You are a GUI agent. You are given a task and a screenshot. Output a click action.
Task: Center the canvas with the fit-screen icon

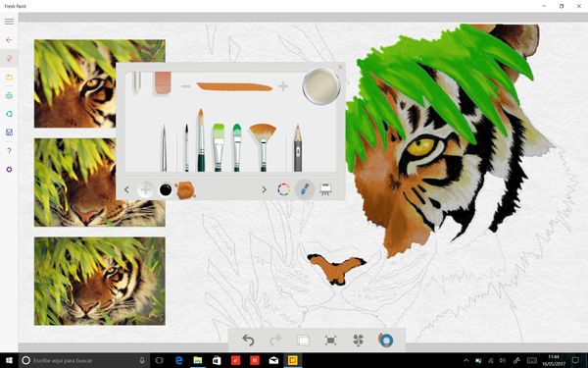point(330,341)
